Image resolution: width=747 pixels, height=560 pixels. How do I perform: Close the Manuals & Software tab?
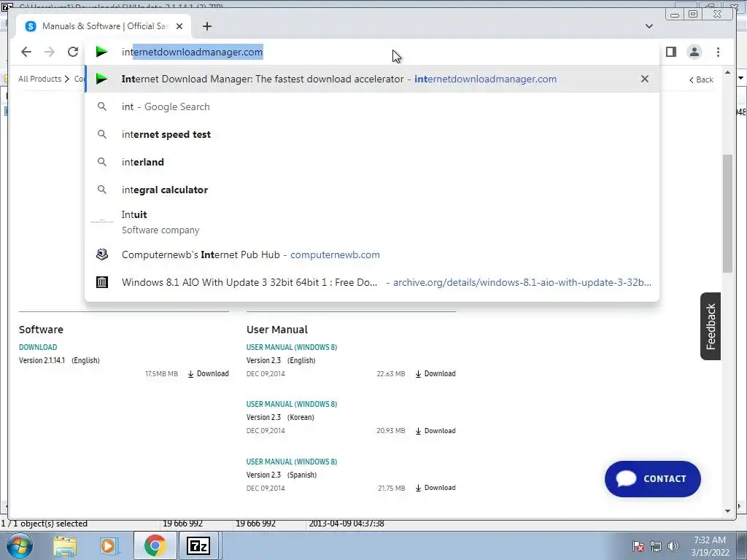pyautogui.click(x=179, y=26)
